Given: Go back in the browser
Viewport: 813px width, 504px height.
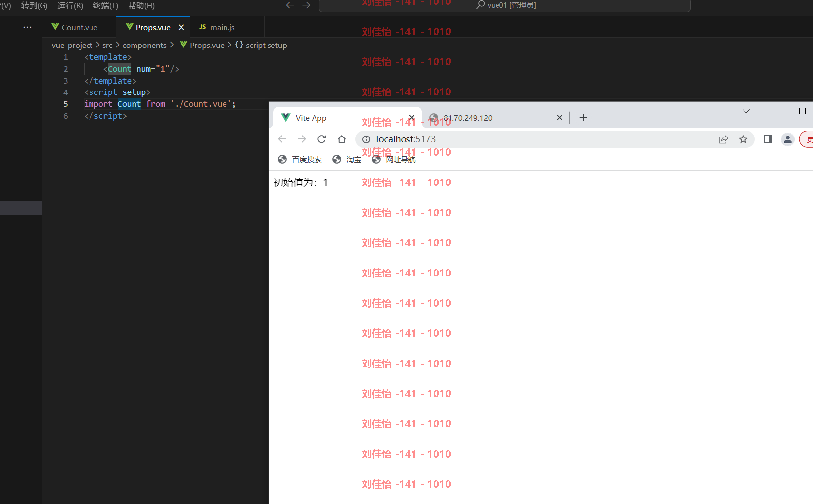Looking at the screenshot, I should point(282,139).
